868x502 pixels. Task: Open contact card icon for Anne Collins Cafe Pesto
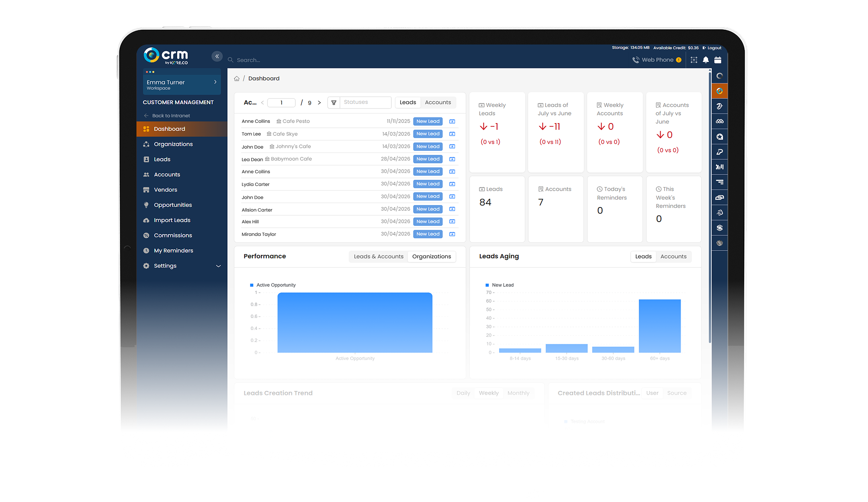452,121
